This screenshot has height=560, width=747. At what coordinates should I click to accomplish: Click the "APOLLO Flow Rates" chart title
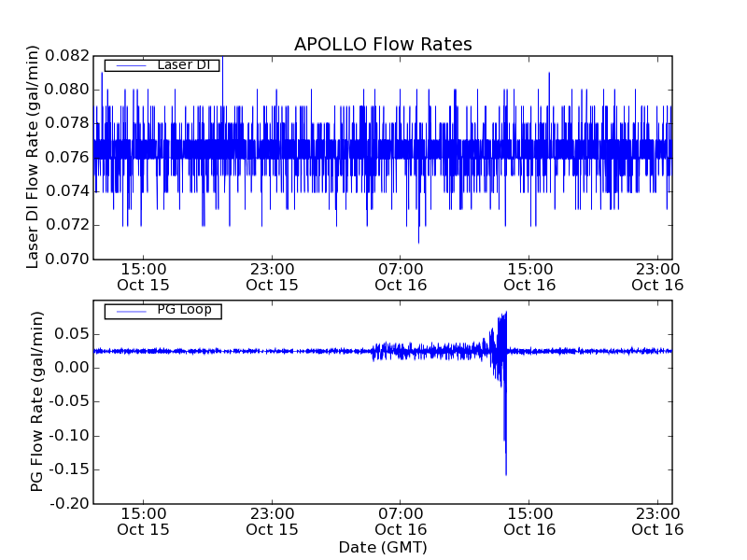click(x=383, y=44)
